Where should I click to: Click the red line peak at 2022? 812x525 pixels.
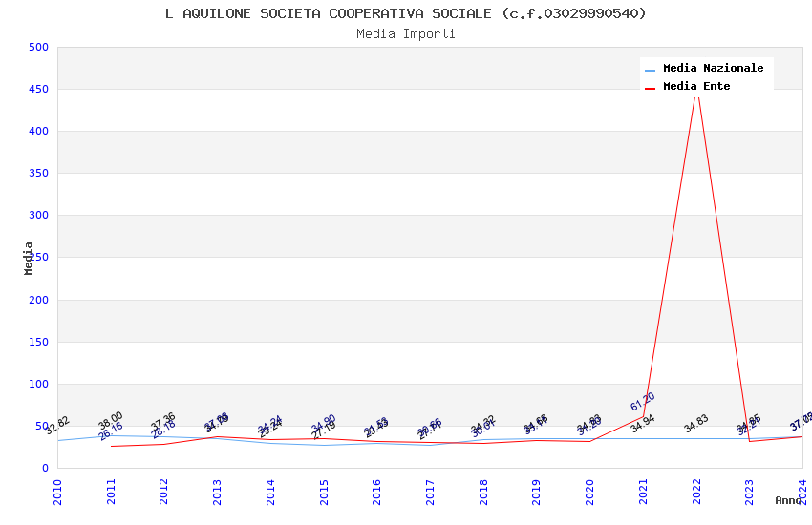(x=696, y=96)
